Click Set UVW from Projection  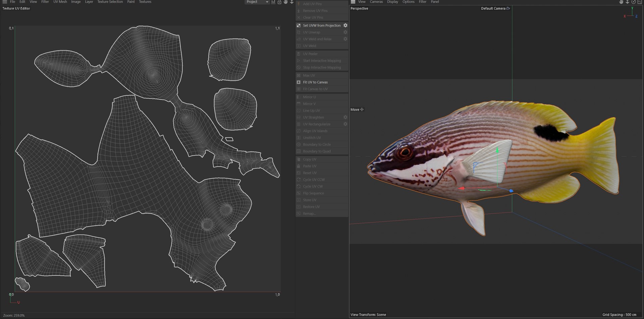322,26
